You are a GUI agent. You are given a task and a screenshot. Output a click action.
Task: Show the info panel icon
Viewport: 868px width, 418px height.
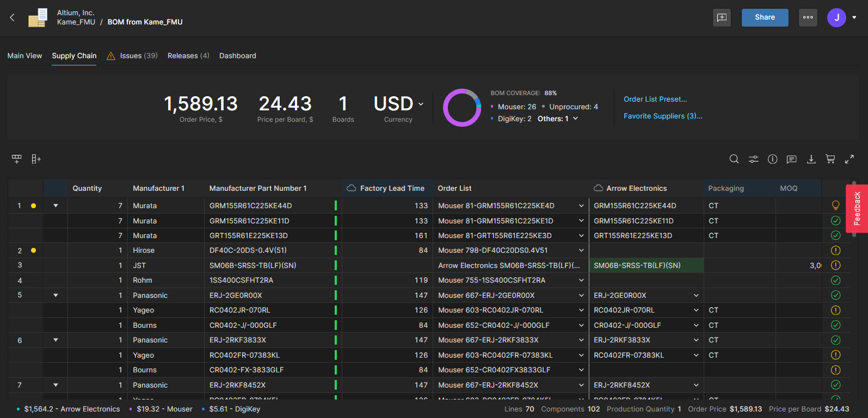click(x=772, y=159)
